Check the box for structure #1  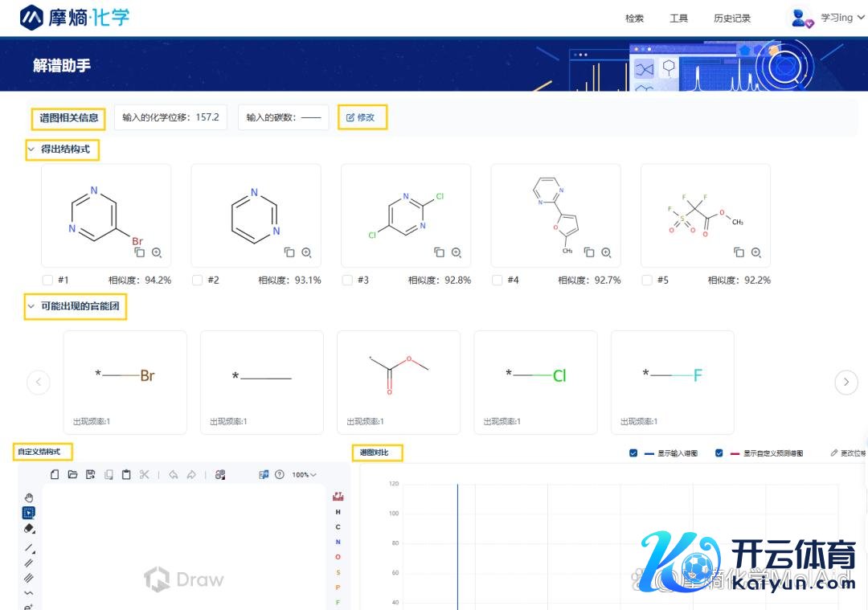[47, 280]
